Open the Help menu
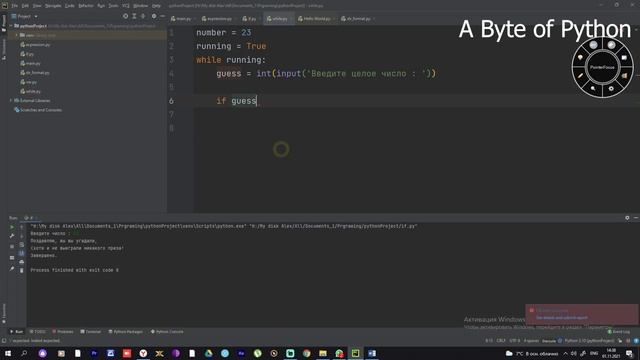This screenshot has height=360, width=640. coord(156,6)
